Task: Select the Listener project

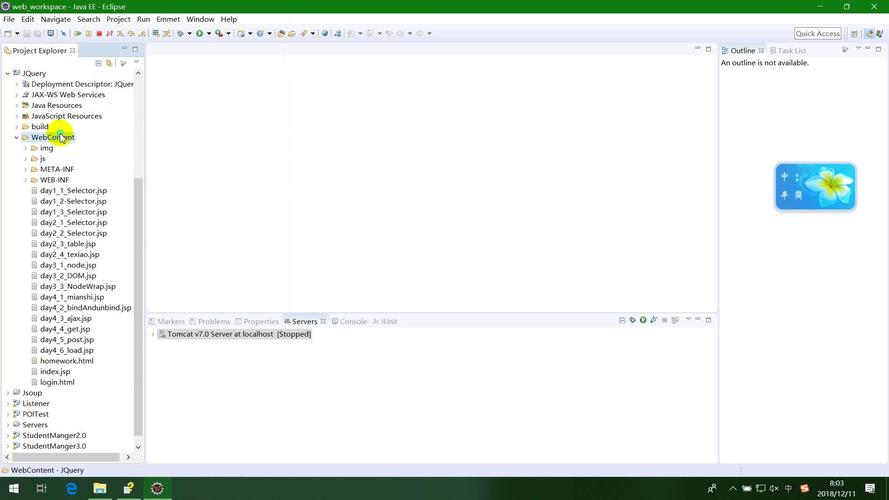Action: click(36, 404)
